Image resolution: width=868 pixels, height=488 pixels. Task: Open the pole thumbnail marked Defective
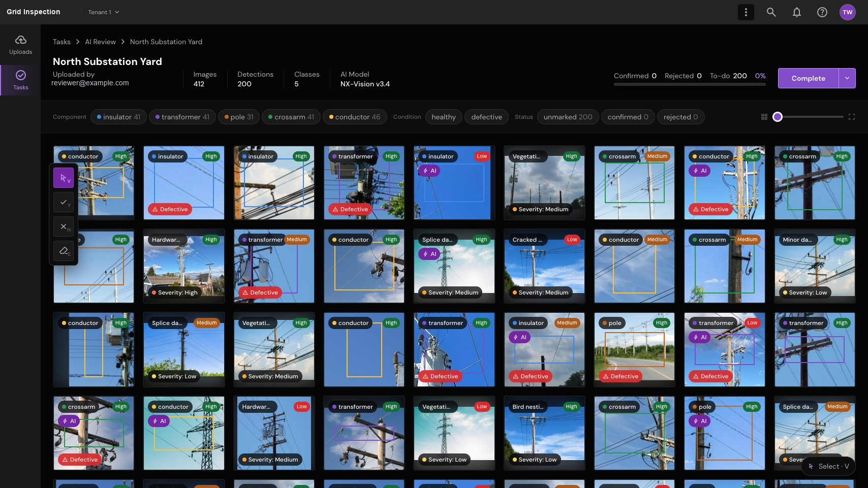634,349
